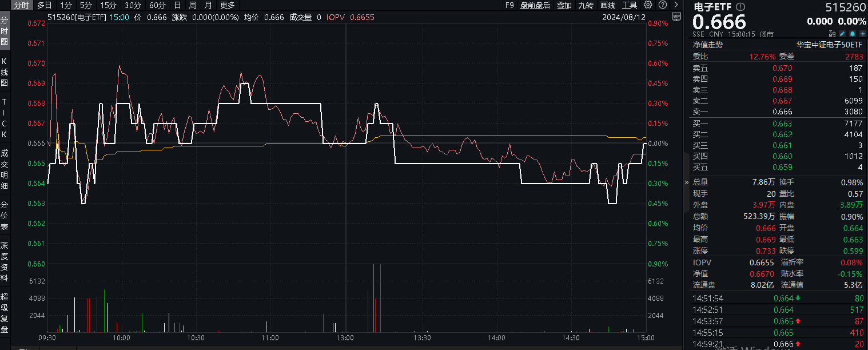Select the 卖一 0.666 order row
868x350 pixels.
pyautogui.click(x=778, y=112)
